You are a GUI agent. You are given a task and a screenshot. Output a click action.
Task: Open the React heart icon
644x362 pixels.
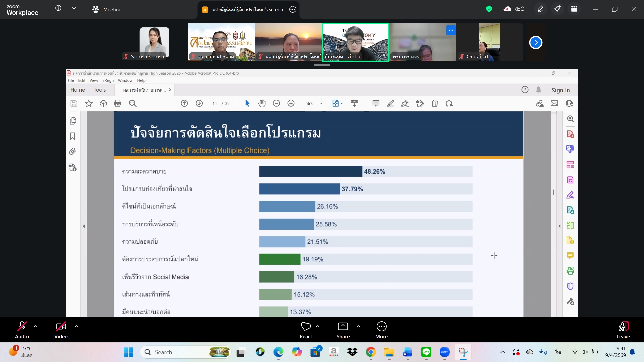click(x=306, y=327)
